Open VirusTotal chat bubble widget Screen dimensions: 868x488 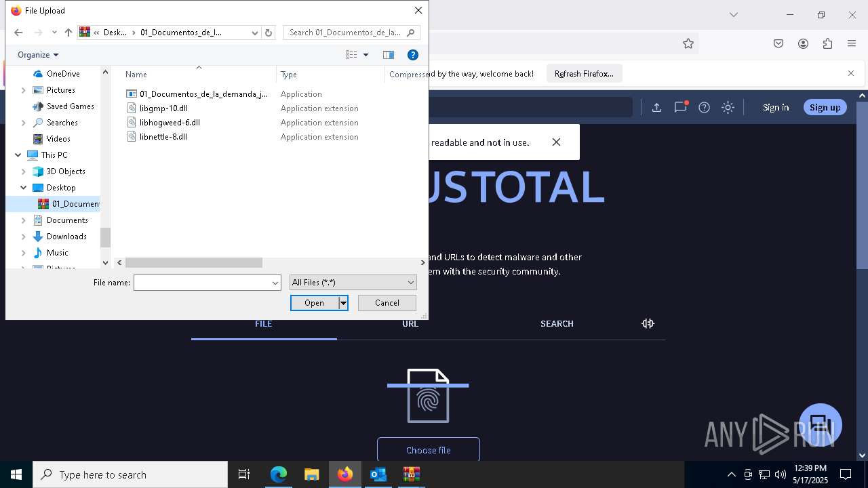[x=821, y=425]
